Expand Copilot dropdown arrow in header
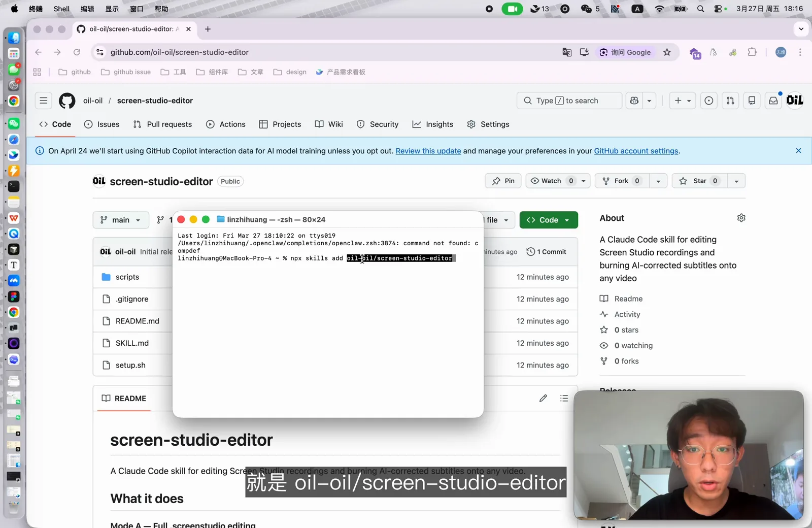 649,101
